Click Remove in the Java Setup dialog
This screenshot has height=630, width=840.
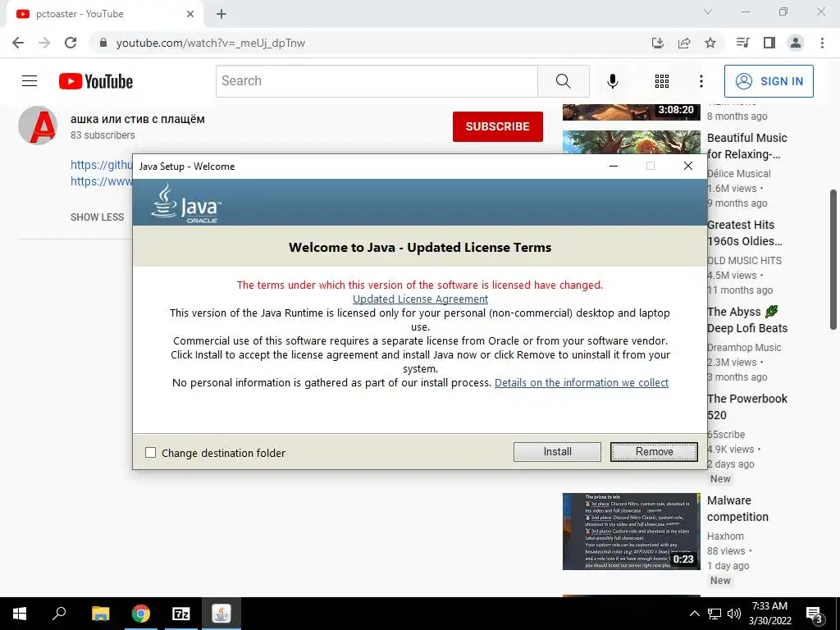coord(654,452)
